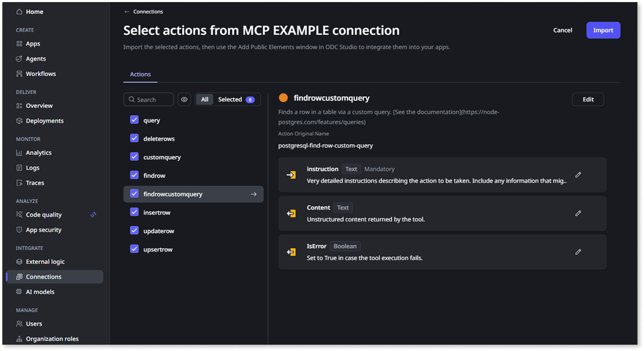The image size is (644, 351).
Task: Click the input arrow icon beside instruction
Action: [x=291, y=175]
